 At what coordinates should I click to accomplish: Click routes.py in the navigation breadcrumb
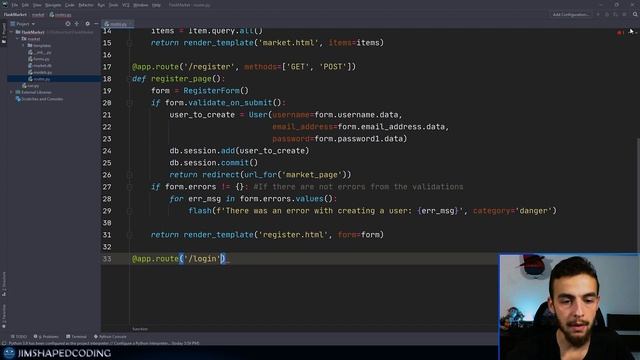click(x=61, y=15)
